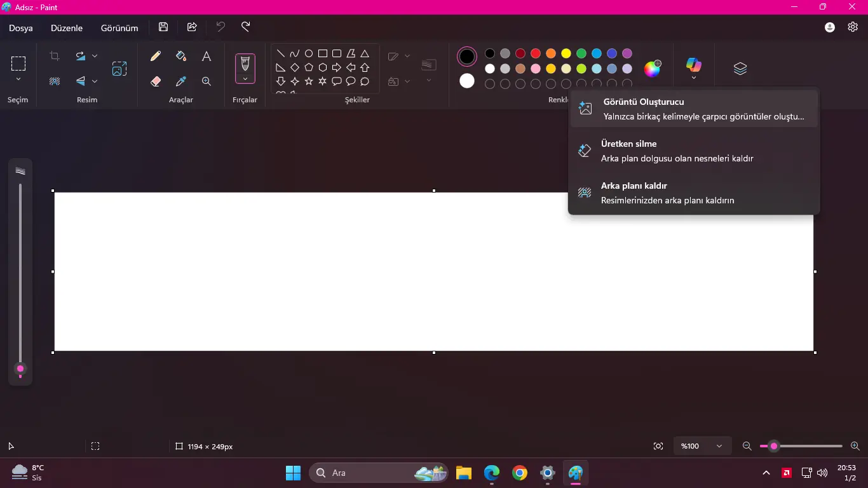Choose the curve shape

(x=294, y=53)
